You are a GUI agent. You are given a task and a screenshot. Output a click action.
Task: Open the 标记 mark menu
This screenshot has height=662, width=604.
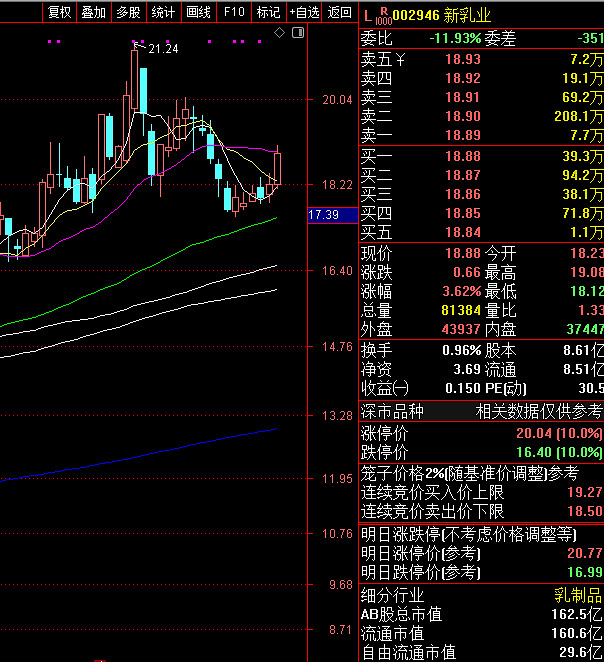coord(267,12)
